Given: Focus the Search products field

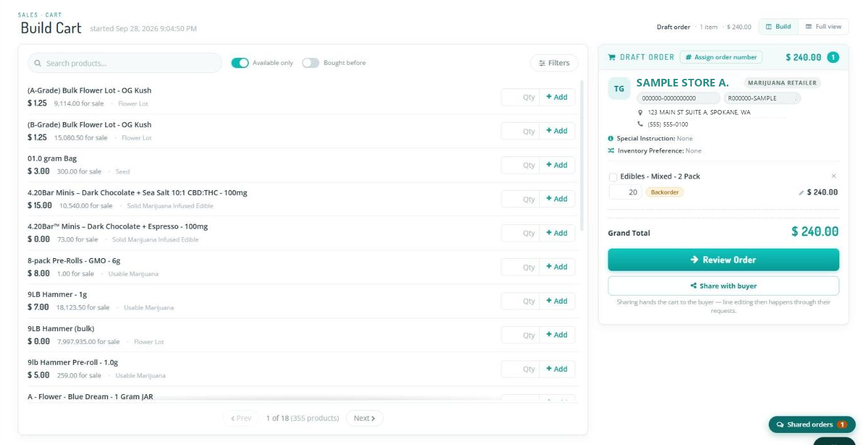Looking at the screenshot, I should tap(125, 63).
